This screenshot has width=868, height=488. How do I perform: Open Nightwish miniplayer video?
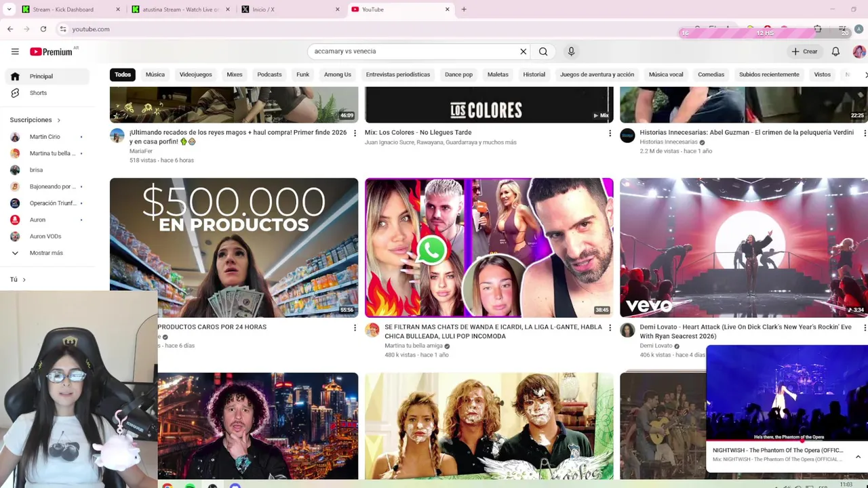pos(787,393)
